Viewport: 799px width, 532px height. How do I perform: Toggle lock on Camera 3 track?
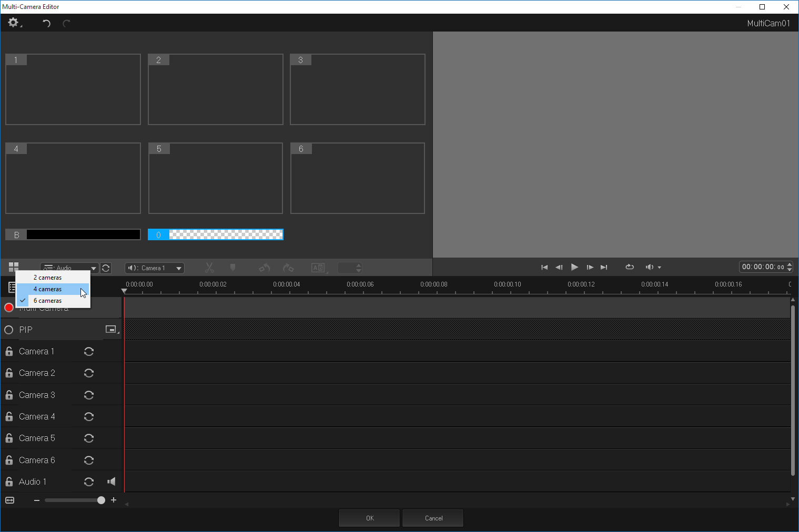click(9, 395)
